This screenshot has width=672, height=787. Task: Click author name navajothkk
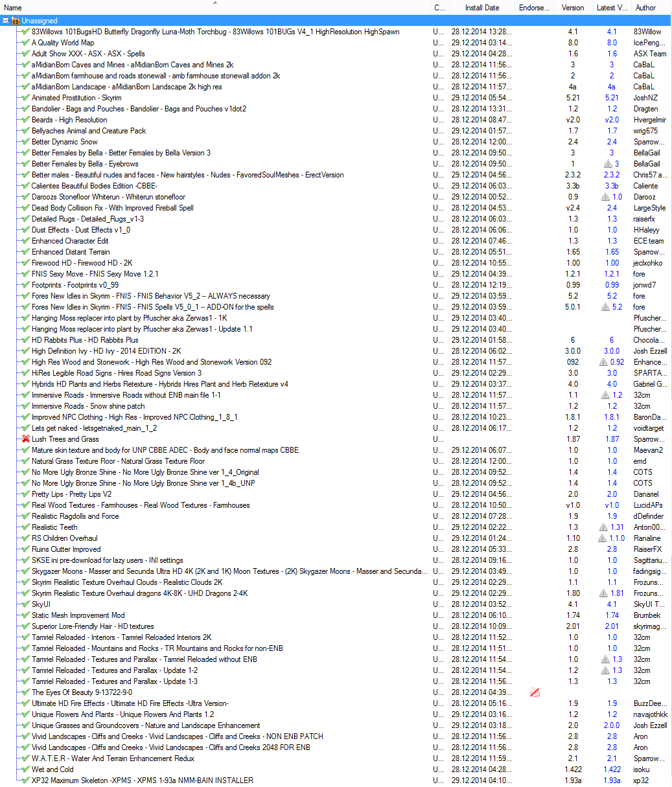pyautogui.click(x=651, y=714)
